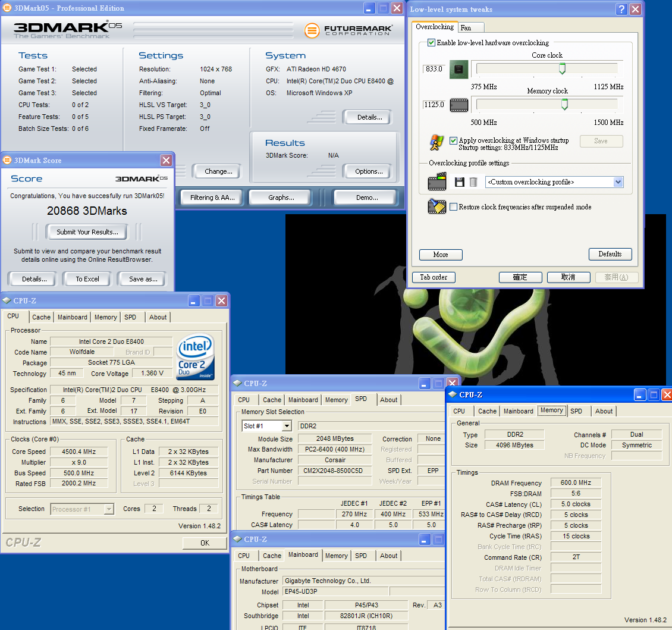The image size is (672, 630).
Task: Click the core clock value field showing 833.0
Action: coord(434,69)
